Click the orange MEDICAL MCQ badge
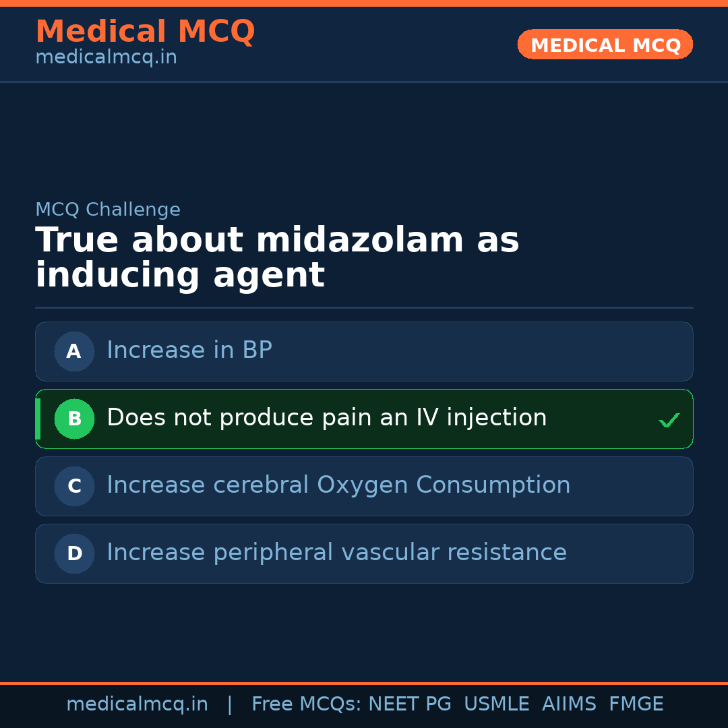The width and height of the screenshot is (728, 728). pyautogui.click(x=605, y=44)
